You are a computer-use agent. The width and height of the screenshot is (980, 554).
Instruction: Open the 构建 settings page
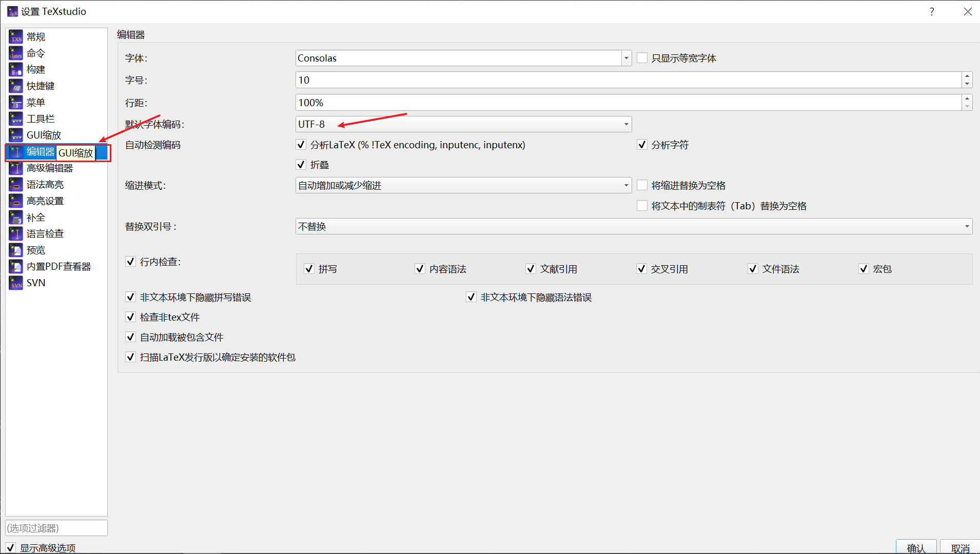click(36, 69)
